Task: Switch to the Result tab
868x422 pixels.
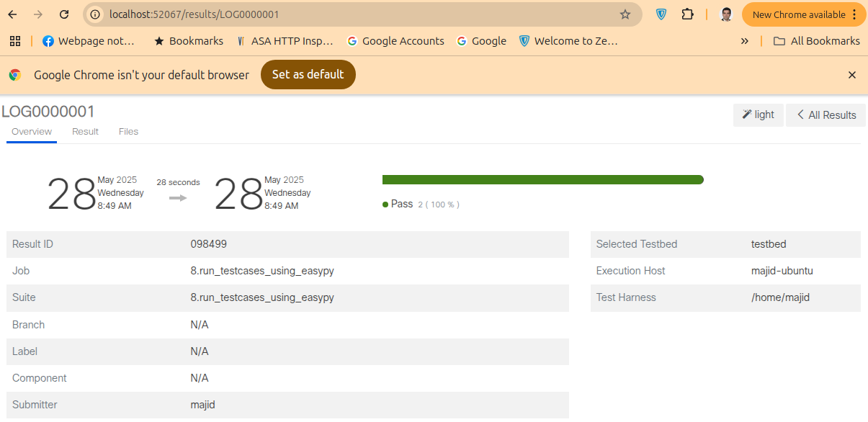Action: coord(86,132)
